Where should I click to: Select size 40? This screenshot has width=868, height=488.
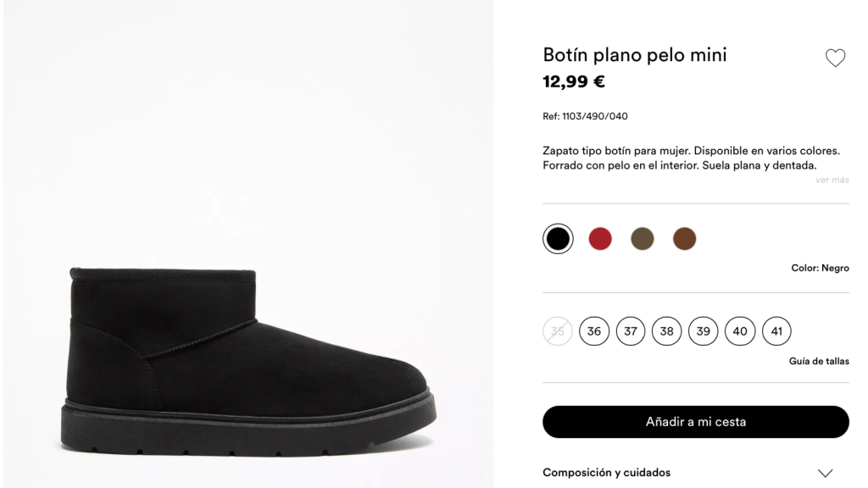click(x=740, y=331)
